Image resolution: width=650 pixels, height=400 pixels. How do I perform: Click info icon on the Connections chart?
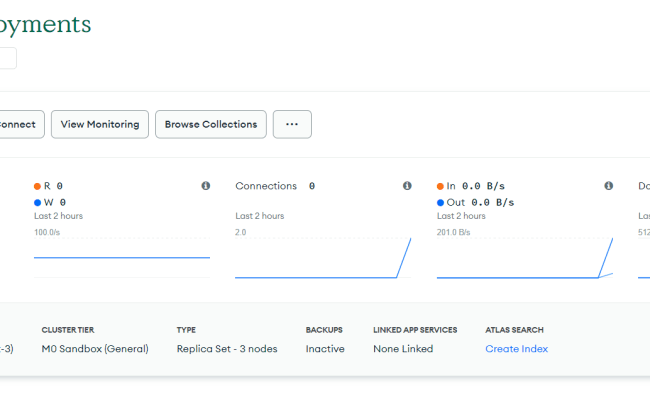pos(407,186)
